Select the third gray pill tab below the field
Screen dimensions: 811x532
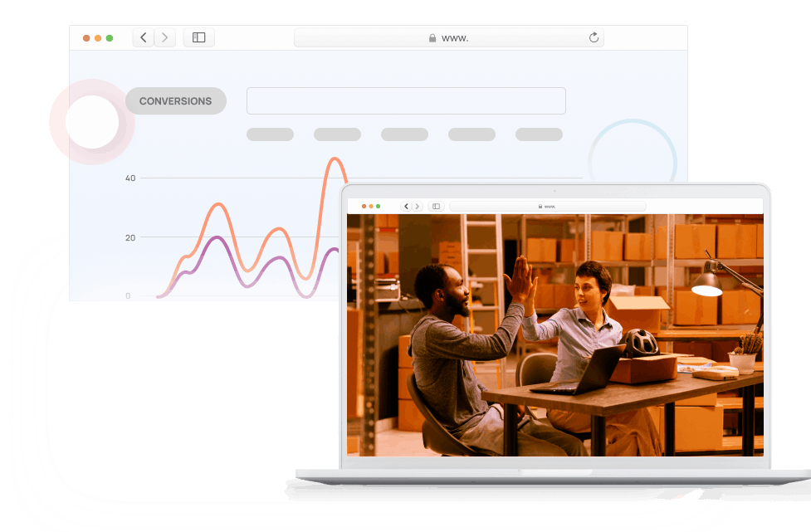404,134
